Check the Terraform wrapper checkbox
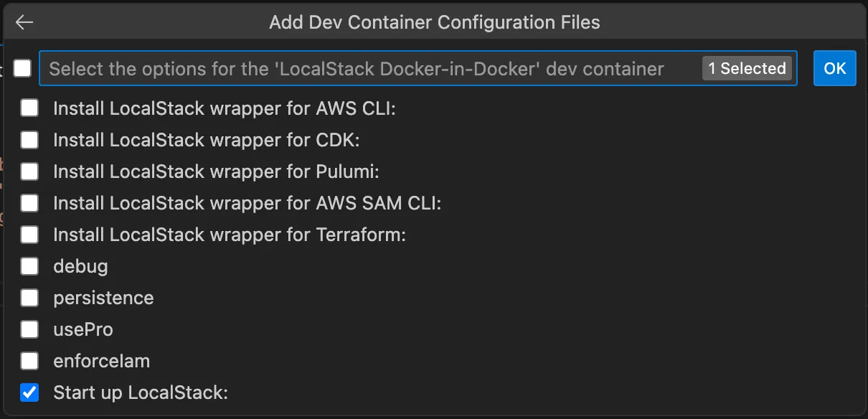868x419 pixels. pos(29,235)
